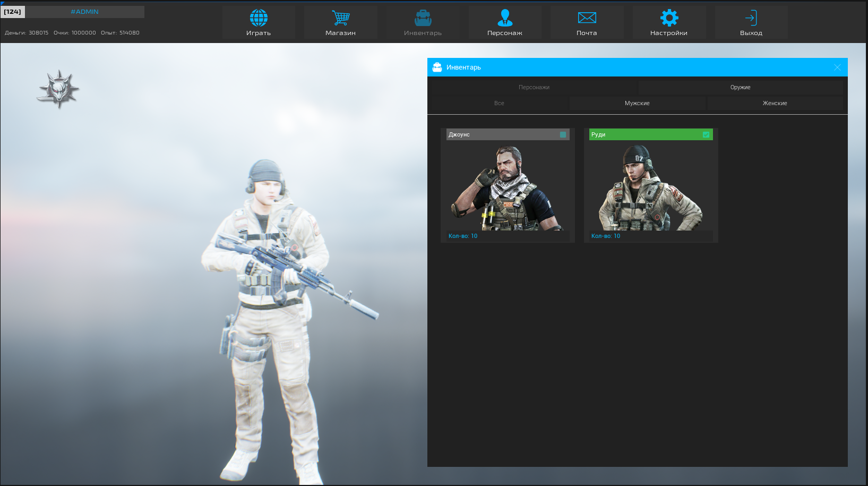Click the Почта menu label
868x486 pixels.
tap(587, 33)
